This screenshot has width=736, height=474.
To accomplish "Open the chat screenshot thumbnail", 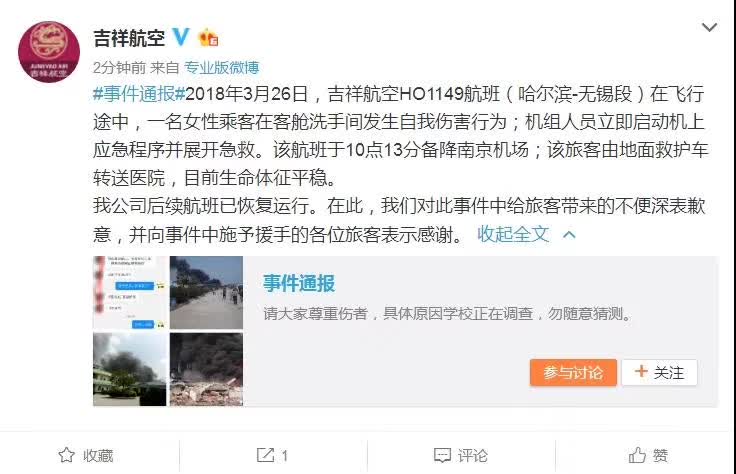I will 130,292.
